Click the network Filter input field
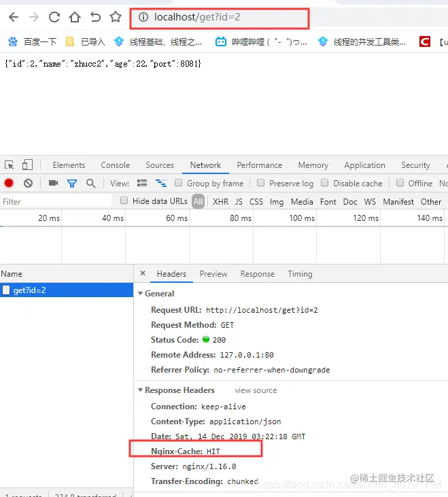Image resolution: width=448 pixels, height=497 pixels. [x=56, y=202]
